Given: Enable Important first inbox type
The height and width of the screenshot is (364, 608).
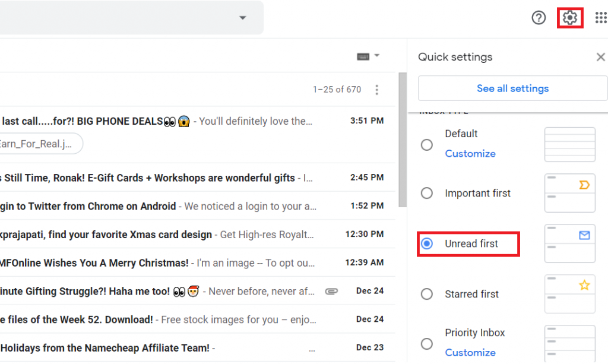Looking at the screenshot, I should tap(426, 192).
